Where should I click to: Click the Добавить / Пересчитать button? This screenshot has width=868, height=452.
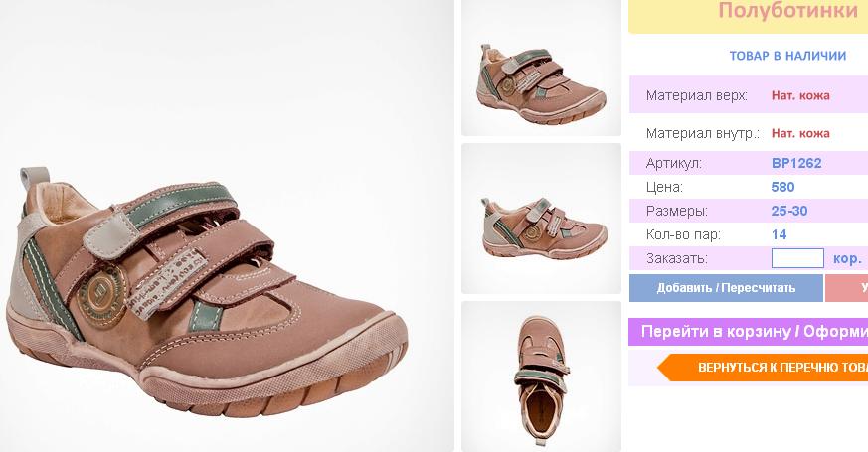pyautogui.click(x=726, y=288)
